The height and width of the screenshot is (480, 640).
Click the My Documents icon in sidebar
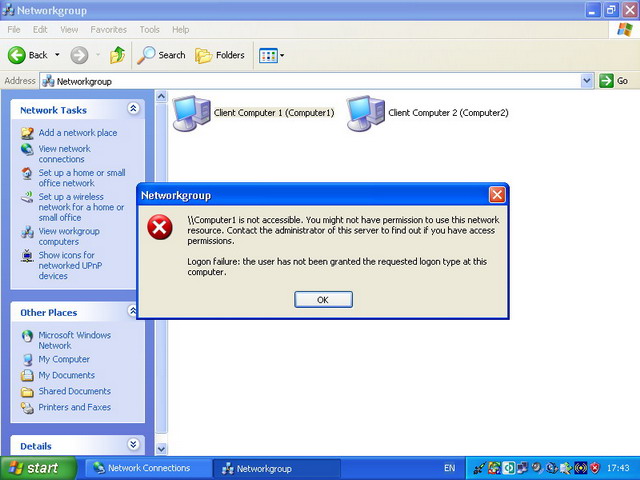pyautogui.click(x=27, y=375)
